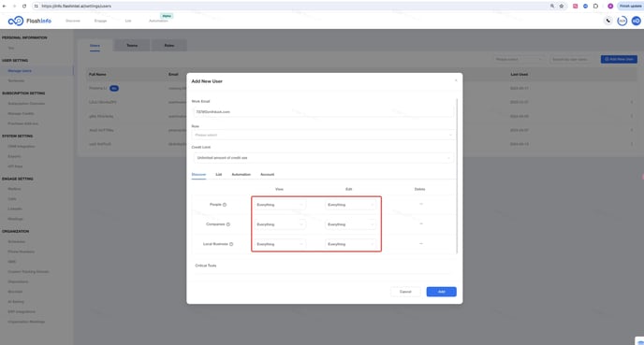Open CRM Integration in the sidebar

click(x=22, y=147)
